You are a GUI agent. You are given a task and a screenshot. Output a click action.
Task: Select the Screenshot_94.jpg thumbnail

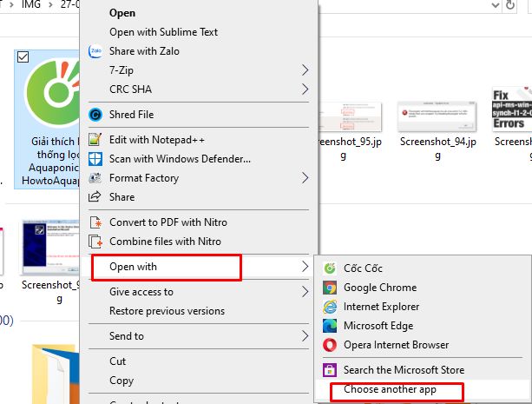[x=437, y=116]
